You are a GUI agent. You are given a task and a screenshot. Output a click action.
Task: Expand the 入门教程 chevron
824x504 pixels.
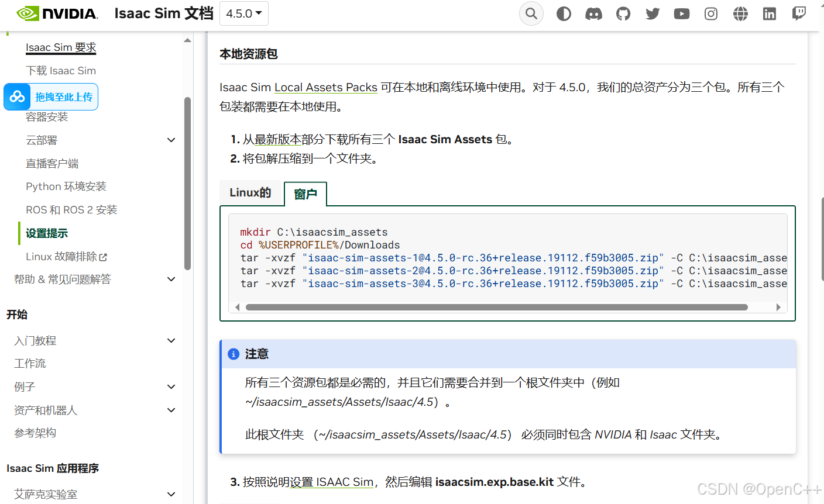(171, 341)
